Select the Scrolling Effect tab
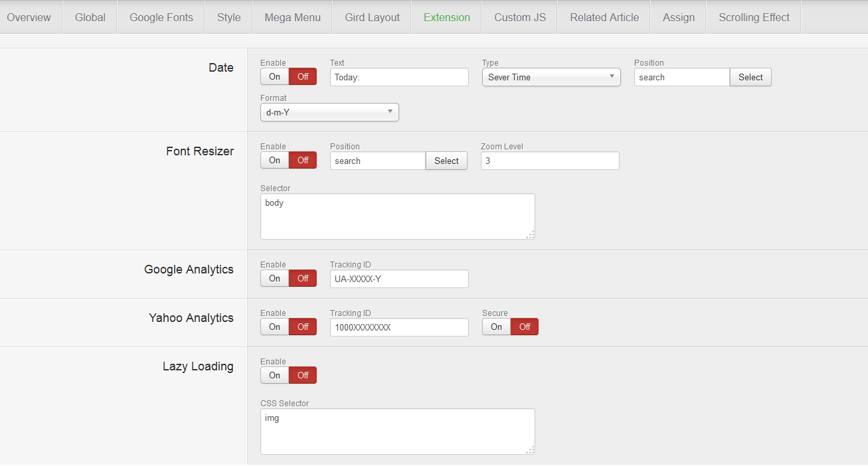Viewport: 868px width, 466px height. click(x=754, y=17)
